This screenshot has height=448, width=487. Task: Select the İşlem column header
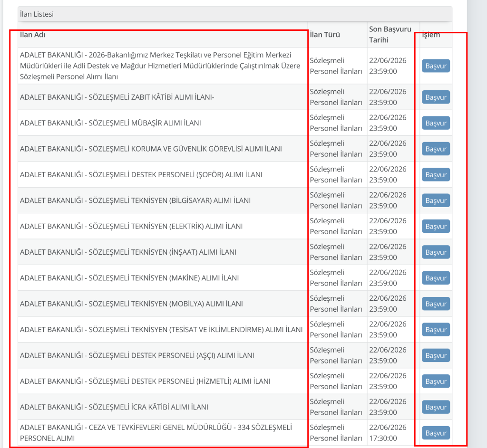pos(431,34)
